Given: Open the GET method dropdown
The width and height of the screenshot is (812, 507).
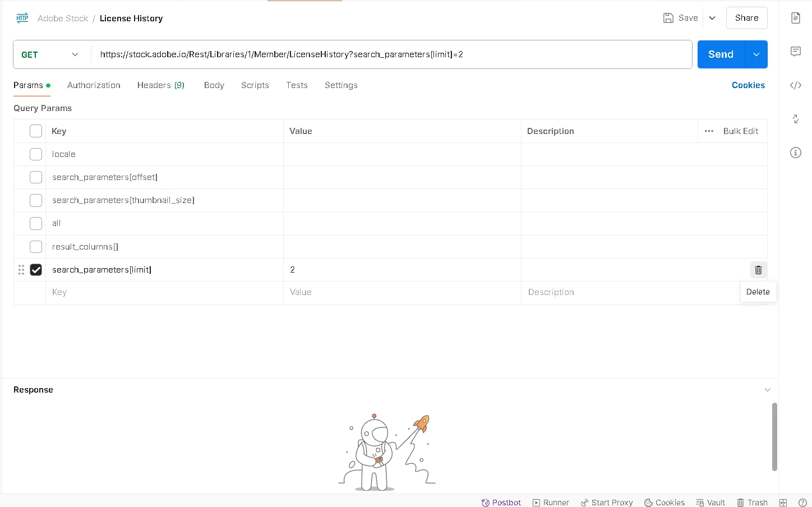Looking at the screenshot, I should point(50,54).
